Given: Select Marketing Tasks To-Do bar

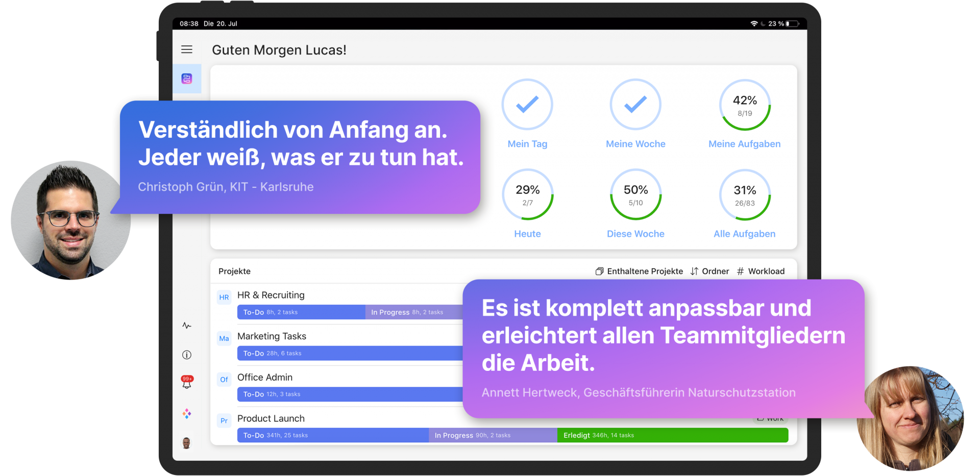Looking at the screenshot, I should pos(350,353).
